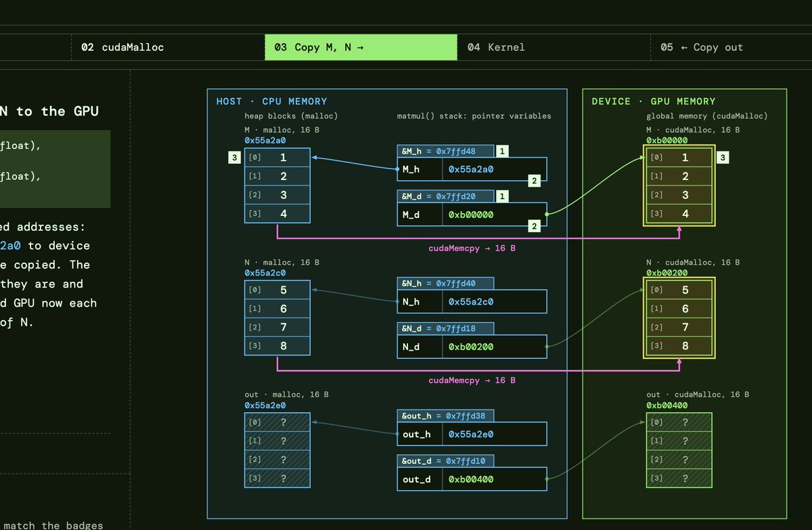Click address 0xb00200 above device N block
This screenshot has height=530, width=812.
pos(667,273)
